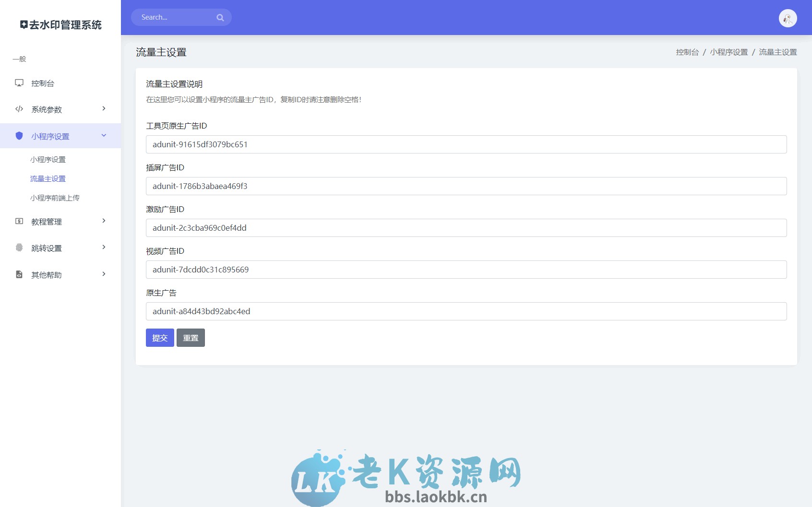Screen dimensions: 812x507
Task: Click inside the Search input box
Action: point(178,17)
